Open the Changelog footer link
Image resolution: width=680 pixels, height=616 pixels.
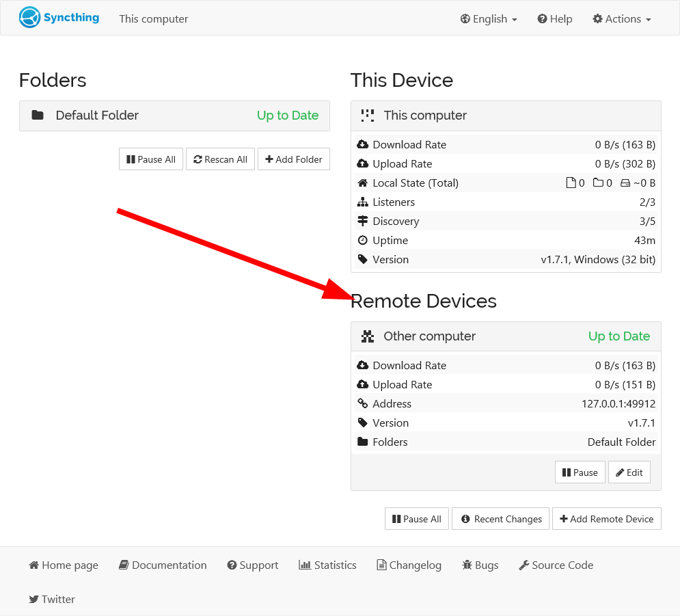coord(409,565)
